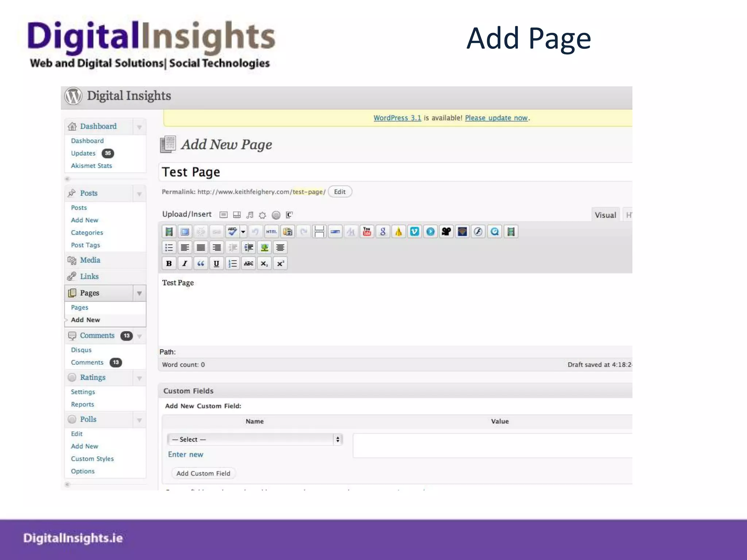Click the add audio music-note icon

[x=250, y=215]
